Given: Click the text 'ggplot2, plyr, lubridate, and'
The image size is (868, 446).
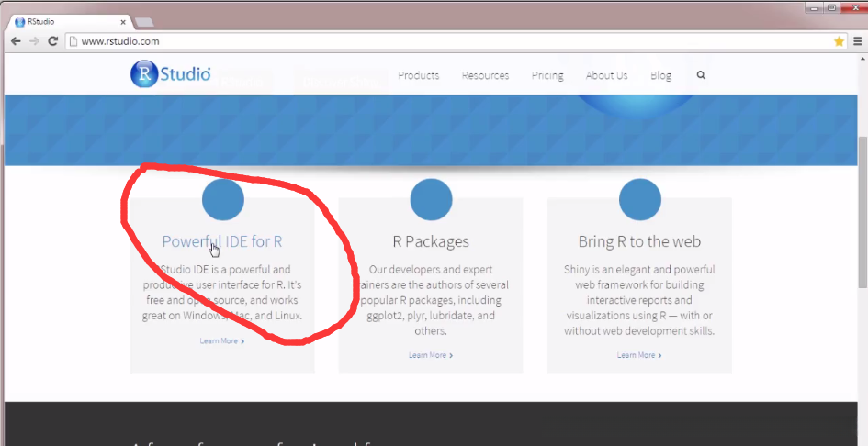Looking at the screenshot, I should point(431,316).
